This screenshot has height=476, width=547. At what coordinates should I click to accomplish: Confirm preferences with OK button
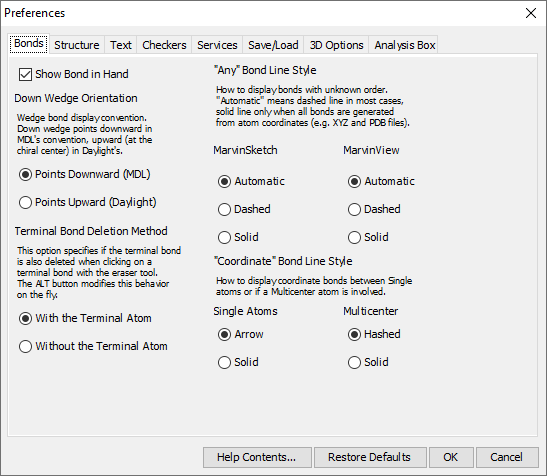point(451,457)
